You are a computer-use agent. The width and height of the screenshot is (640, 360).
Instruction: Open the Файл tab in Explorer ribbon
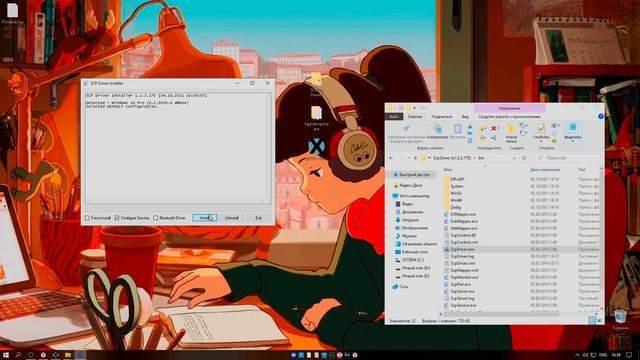394,117
